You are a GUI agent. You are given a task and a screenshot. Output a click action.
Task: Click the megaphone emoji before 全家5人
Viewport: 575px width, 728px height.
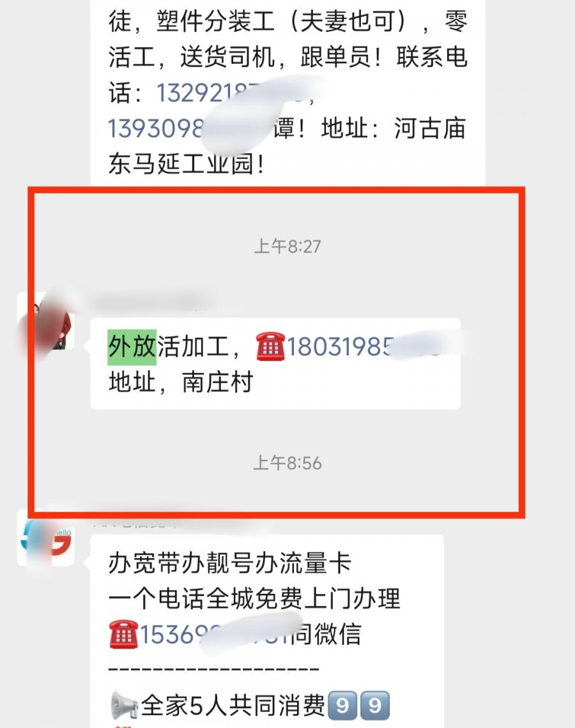[124, 706]
